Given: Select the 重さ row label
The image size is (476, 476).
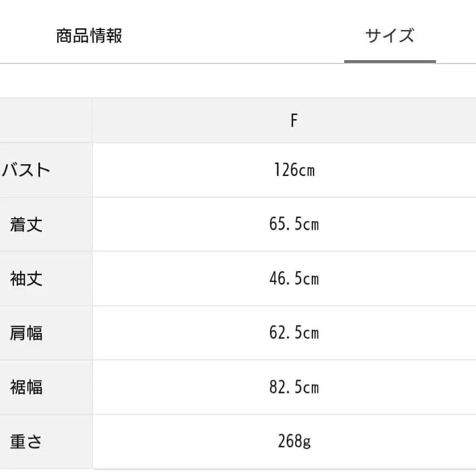Looking at the screenshot, I should [x=25, y=441].
